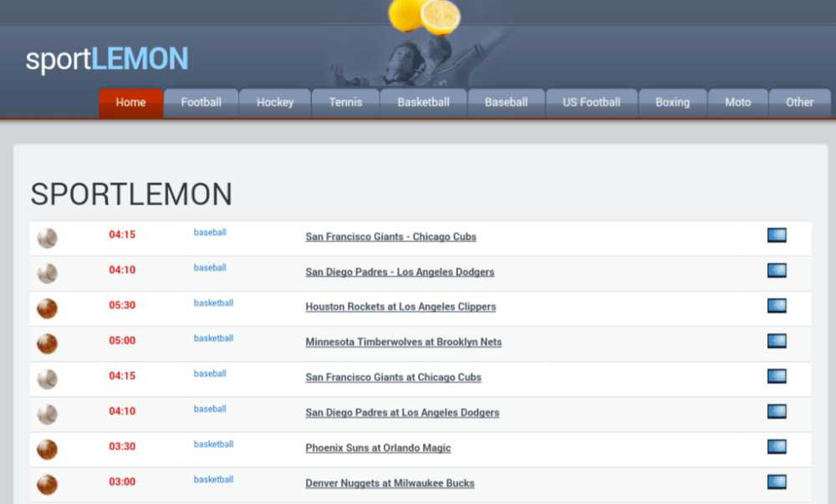This screenshot has width=836, height=504.
Task: Go to the Tennis tab
Action: click(345, 102)
